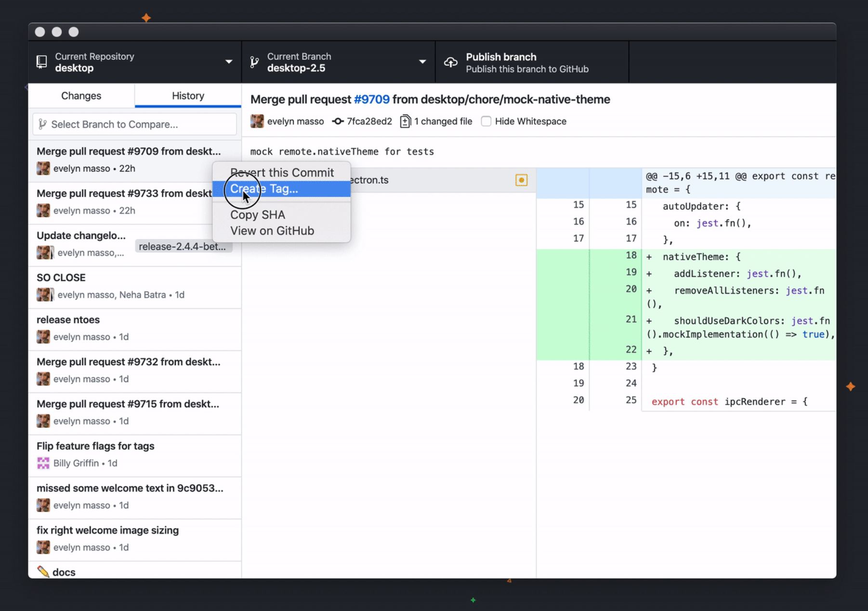Switch to the Changes tab
This screenshot has height=611, width=868.
click(81, 95)
